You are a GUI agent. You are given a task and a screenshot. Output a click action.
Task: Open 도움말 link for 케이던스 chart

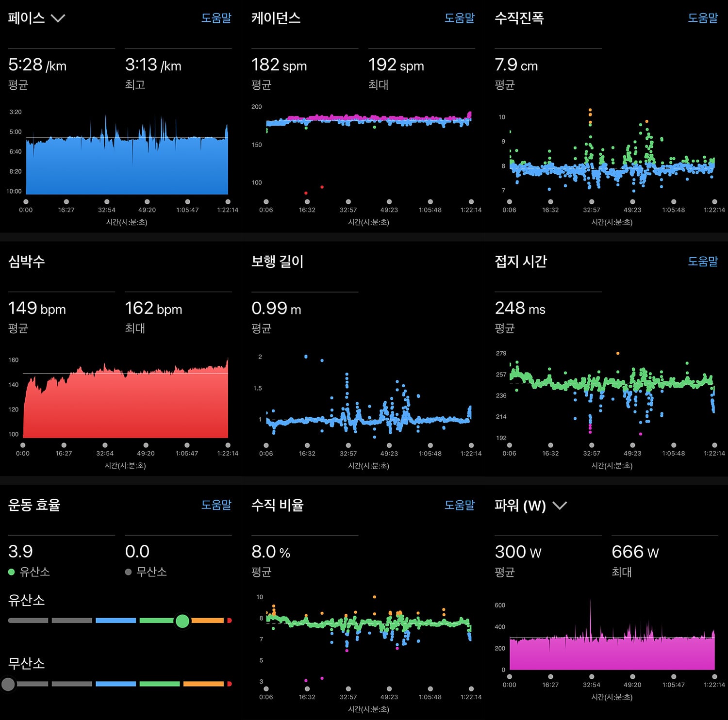pos(460,18)
